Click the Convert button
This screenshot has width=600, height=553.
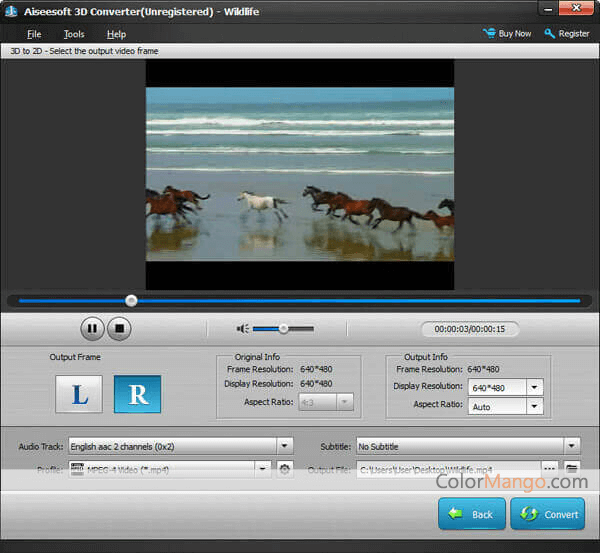547,514
